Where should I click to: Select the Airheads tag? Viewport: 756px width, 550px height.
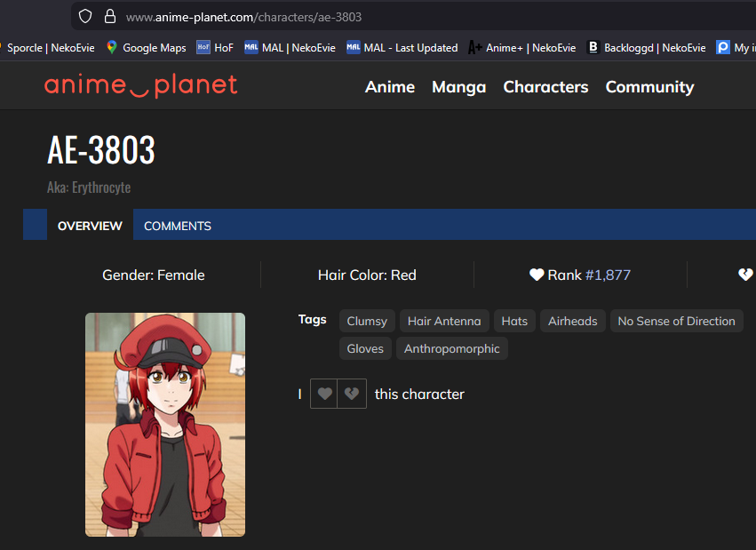click(572, 321)
